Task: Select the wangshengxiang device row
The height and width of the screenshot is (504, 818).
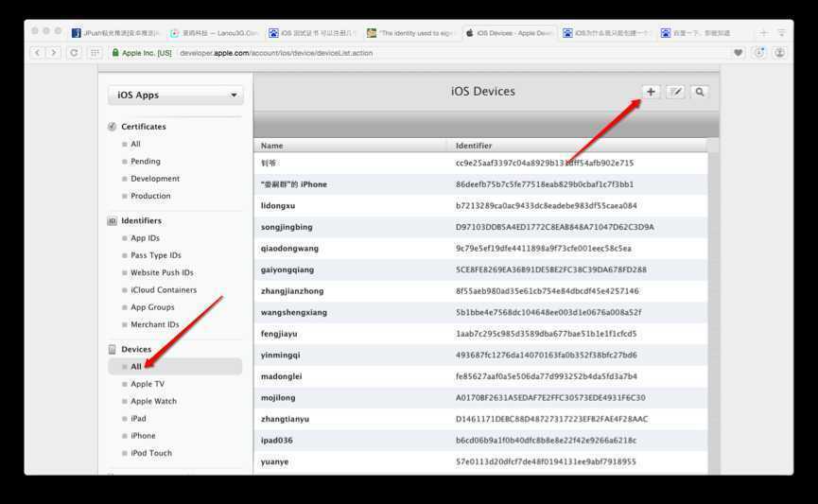Action: pyautogui.click(x=480, y=313)
